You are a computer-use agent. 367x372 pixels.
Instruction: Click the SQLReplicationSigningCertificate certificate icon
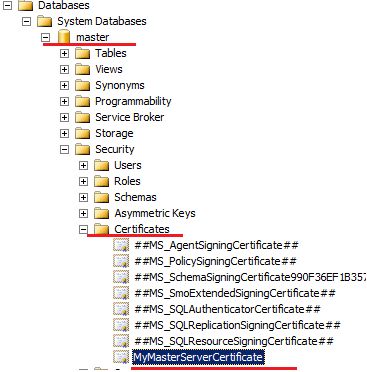click(121, 326)
